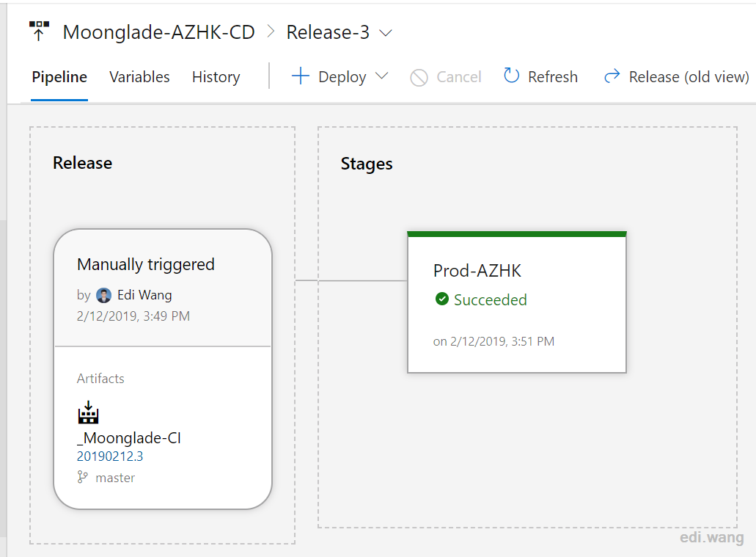This screenshot has width=756, height=557.
Task: Open build link 20190212.3
Action: coord(110,456)
